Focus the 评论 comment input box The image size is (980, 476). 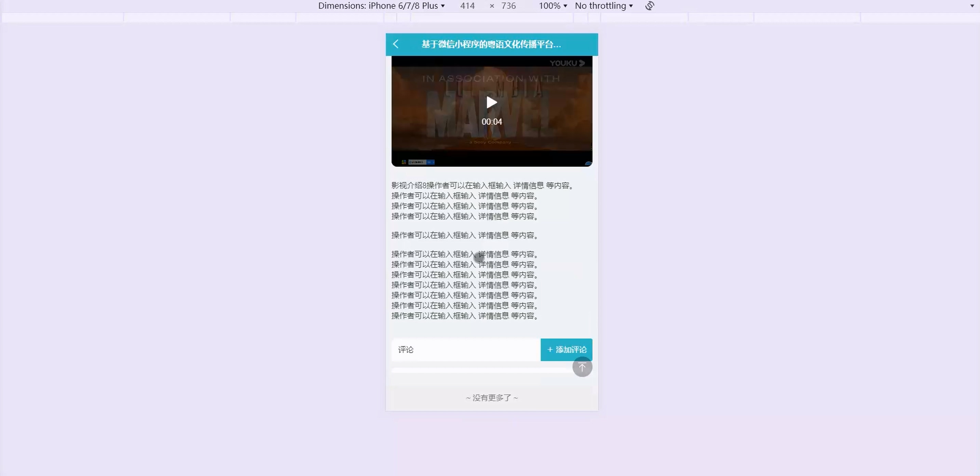[466, 349]
